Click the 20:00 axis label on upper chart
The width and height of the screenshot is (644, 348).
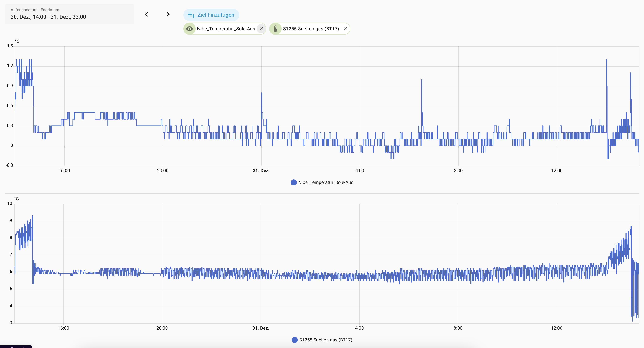point(163,171)
